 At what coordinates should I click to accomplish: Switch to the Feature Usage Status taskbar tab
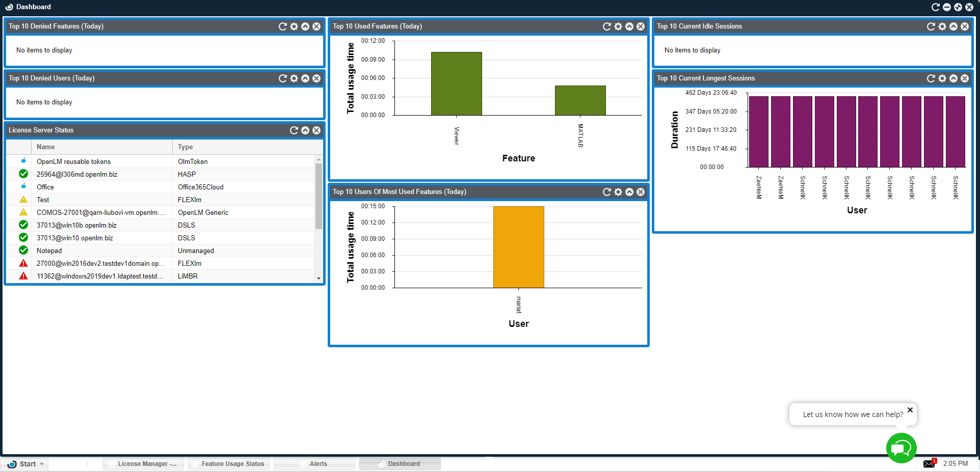[232, 464]
